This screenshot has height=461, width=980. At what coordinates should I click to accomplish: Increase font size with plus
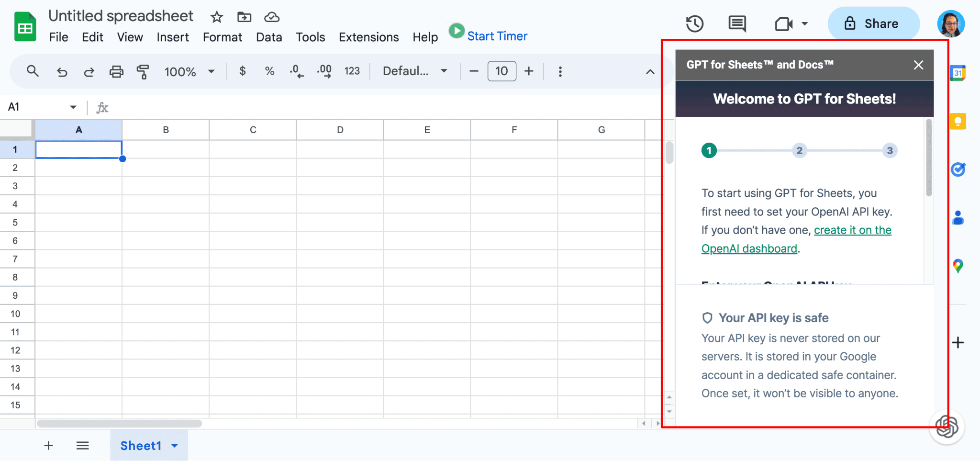(x=529, y=71)
